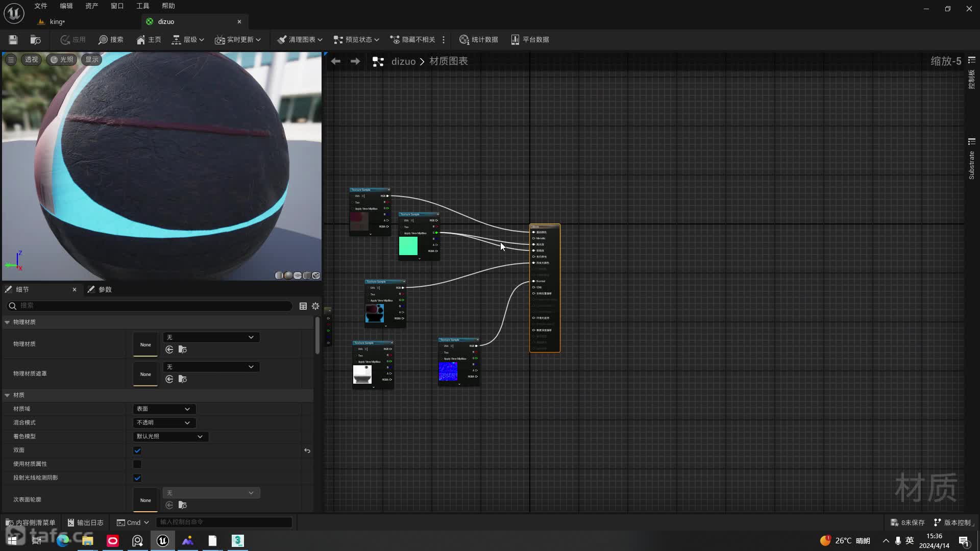Click Lit (光照) view mode button
This screenshot has width=980, height=551.
[62, 59]
